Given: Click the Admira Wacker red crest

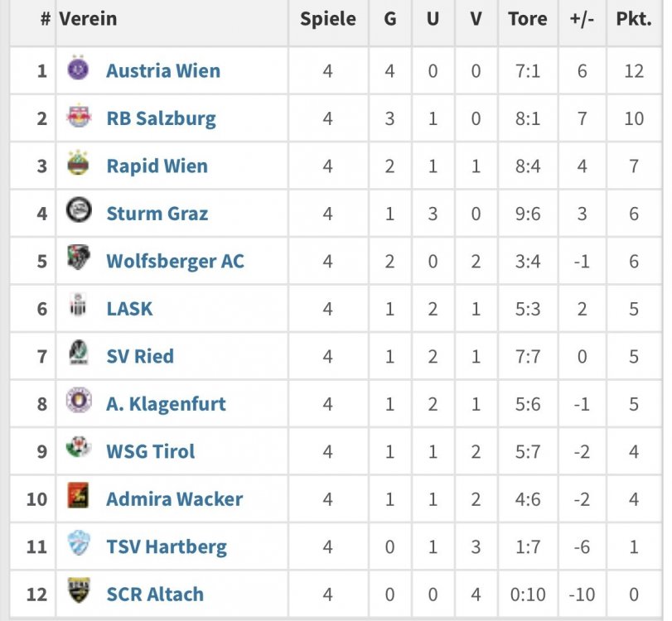Looking at the screenshot, I should pyautogui.click(x=79, y=495).
